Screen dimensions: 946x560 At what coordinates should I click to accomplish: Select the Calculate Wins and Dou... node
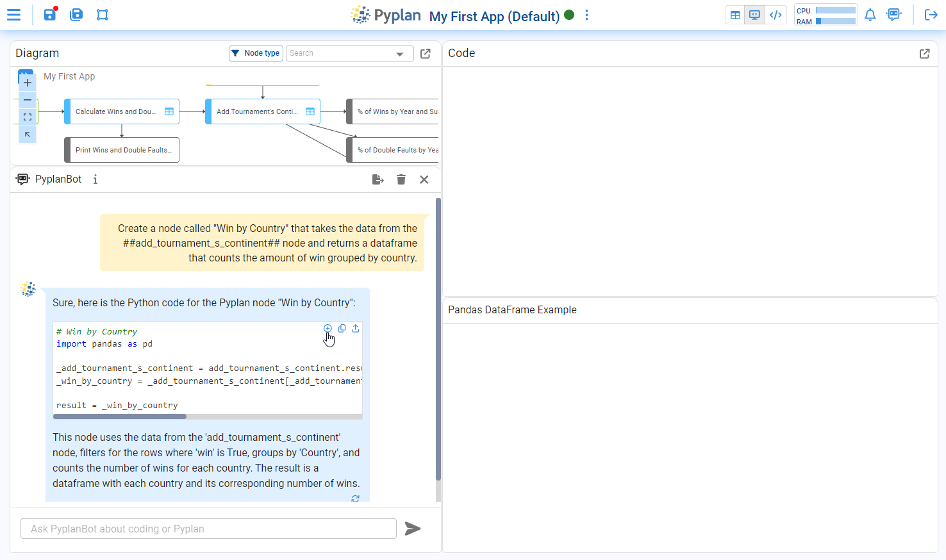tap(122, 111)
